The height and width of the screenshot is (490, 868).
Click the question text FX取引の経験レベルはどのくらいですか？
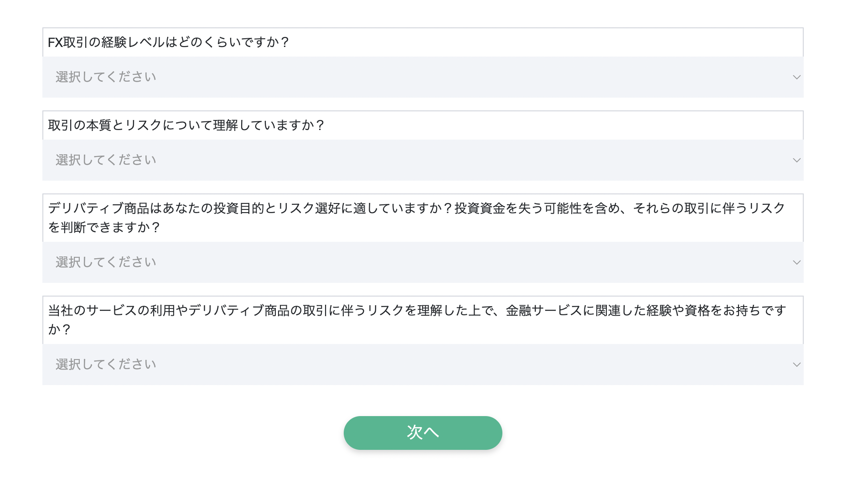click(169, 42)
